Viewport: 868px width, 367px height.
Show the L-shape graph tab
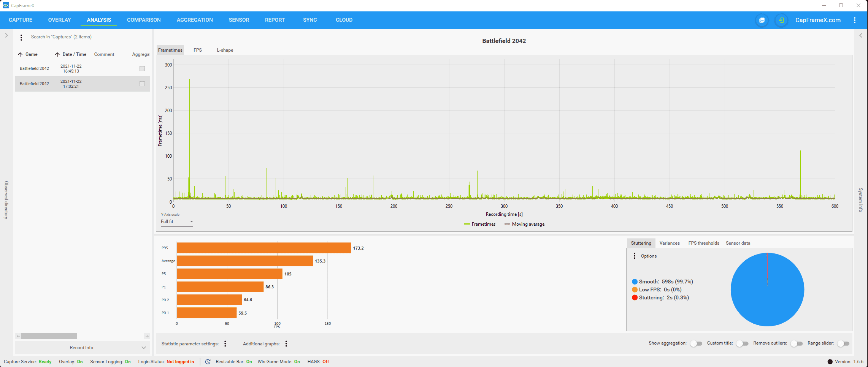point(225,50)
